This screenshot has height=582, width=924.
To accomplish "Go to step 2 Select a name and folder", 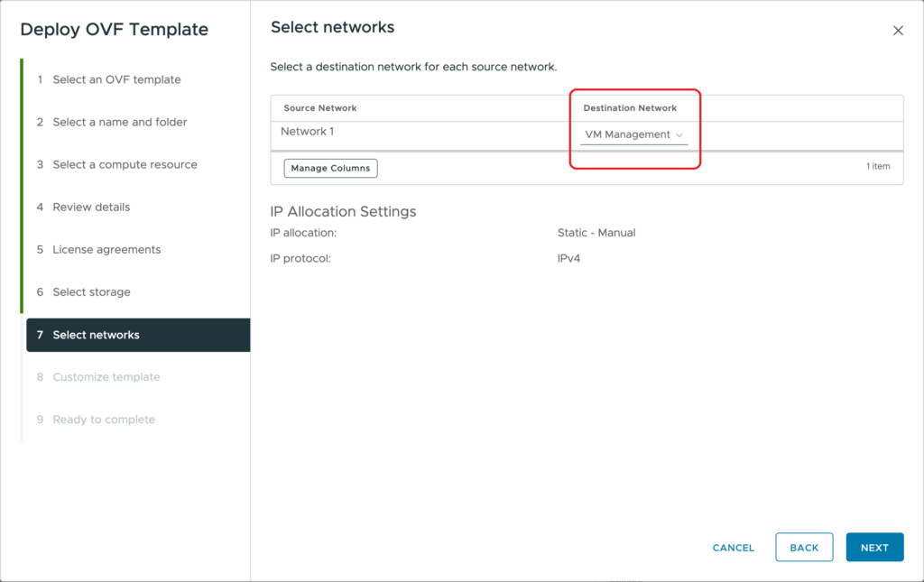I will tap(120, 122).
